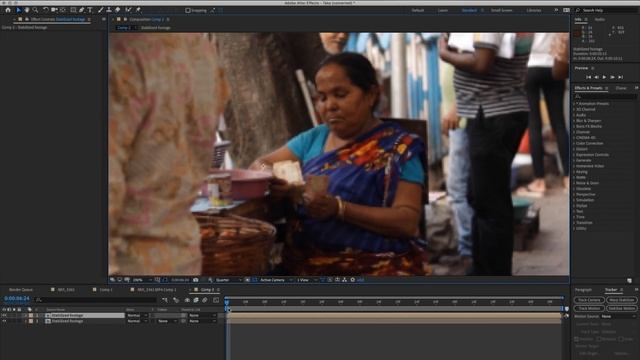Click the reset exposure icon below the viewer
Viewport: 640px width, 360px height.
[x=353, y=280]
